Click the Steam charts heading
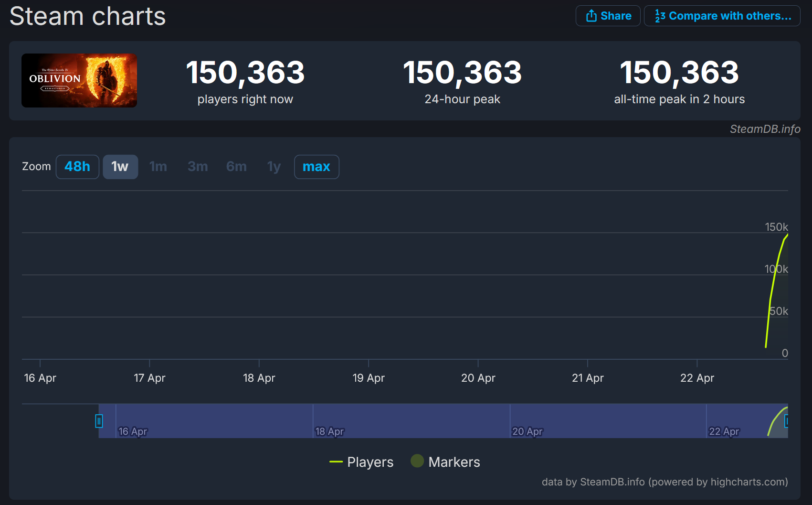 click(88, 16)
